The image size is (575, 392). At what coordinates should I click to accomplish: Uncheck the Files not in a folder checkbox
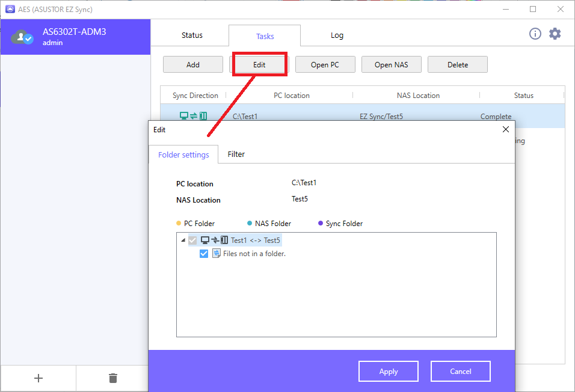coord(204,254)
